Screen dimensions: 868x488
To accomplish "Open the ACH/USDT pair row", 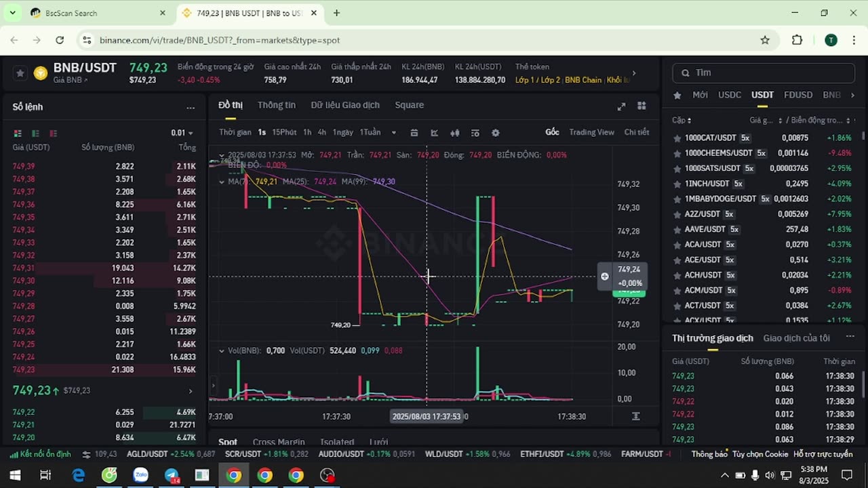I will 764,275.
